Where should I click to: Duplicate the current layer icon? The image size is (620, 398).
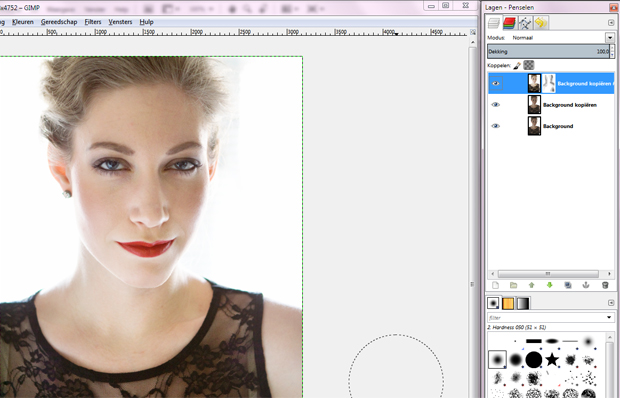568,285
